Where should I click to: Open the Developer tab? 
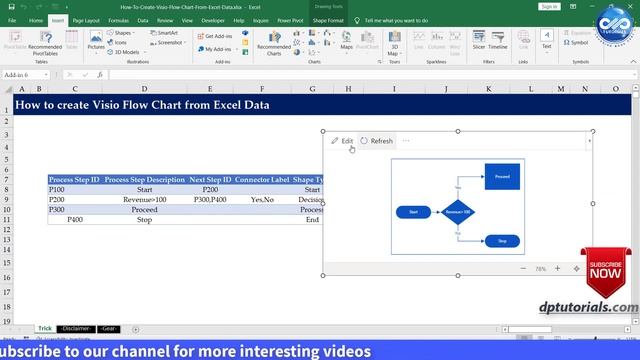[x=213, y=20]
